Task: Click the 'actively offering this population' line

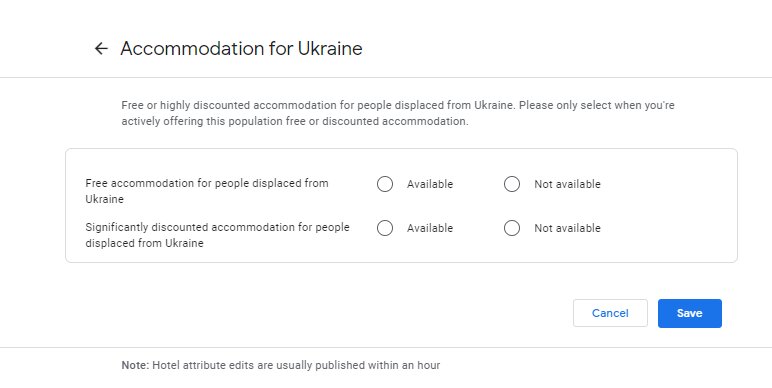Action: [294, 121]
